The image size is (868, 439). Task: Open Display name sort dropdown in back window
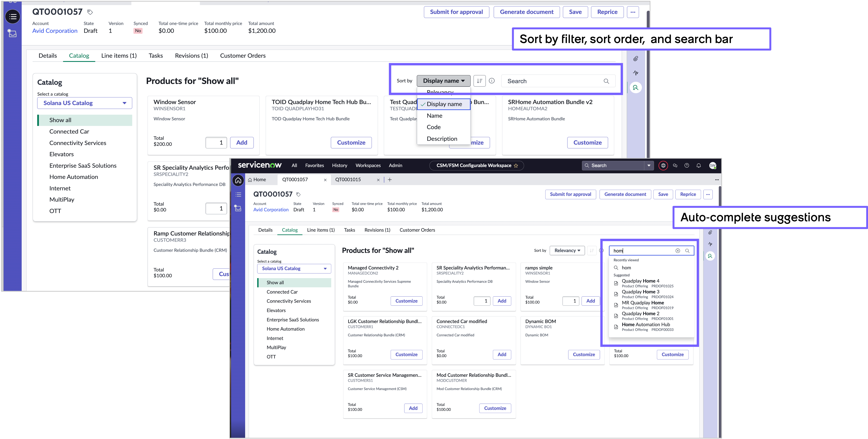pyautogui.click(x=443, y=81)
